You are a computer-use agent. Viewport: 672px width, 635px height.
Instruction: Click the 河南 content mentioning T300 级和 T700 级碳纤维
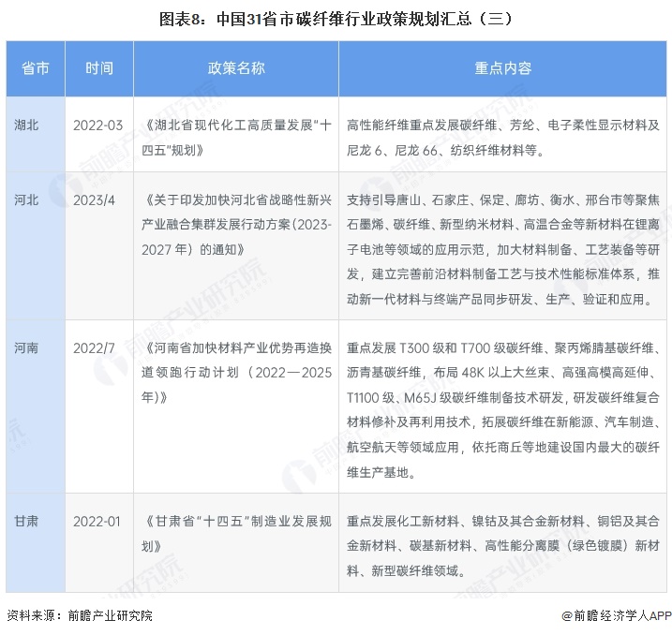click(503, 410)
